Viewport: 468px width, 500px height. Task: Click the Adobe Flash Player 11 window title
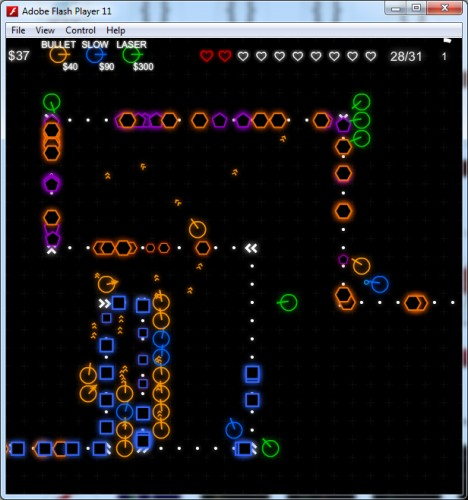click(x=67, y=11)
